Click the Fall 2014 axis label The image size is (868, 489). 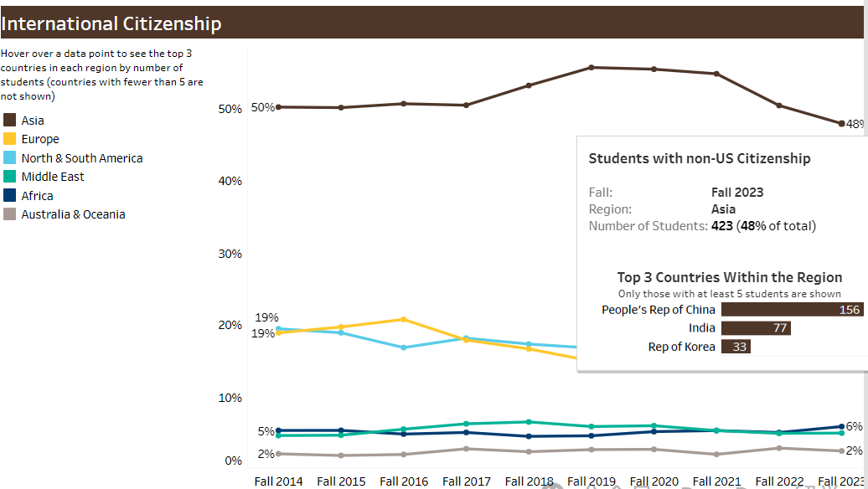coord(278,481)
